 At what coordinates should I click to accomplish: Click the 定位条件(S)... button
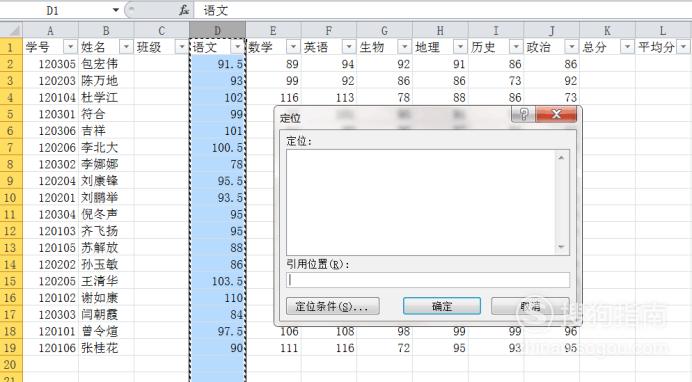pos(333,306)
